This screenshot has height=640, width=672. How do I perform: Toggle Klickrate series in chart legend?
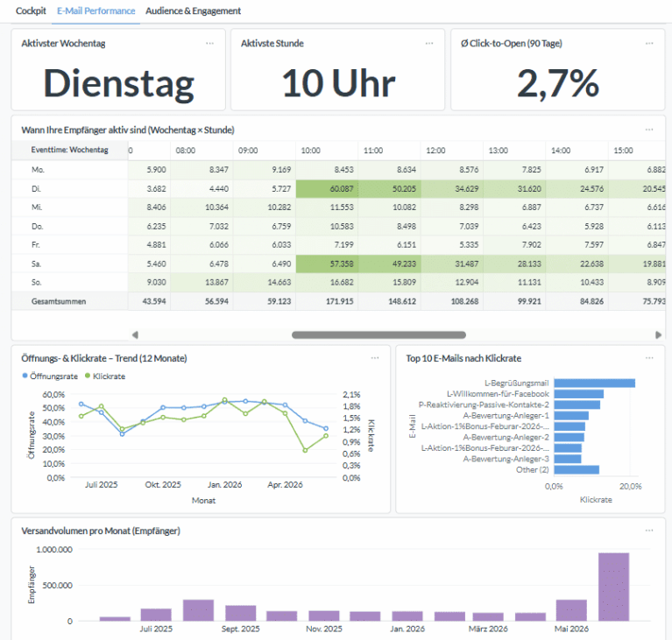pos(105,376)
